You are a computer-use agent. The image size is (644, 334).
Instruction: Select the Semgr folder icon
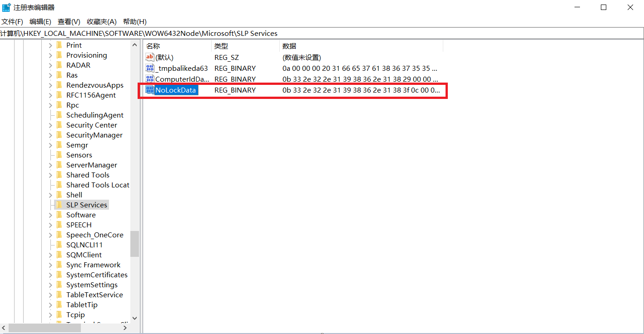tap(59, 145)
